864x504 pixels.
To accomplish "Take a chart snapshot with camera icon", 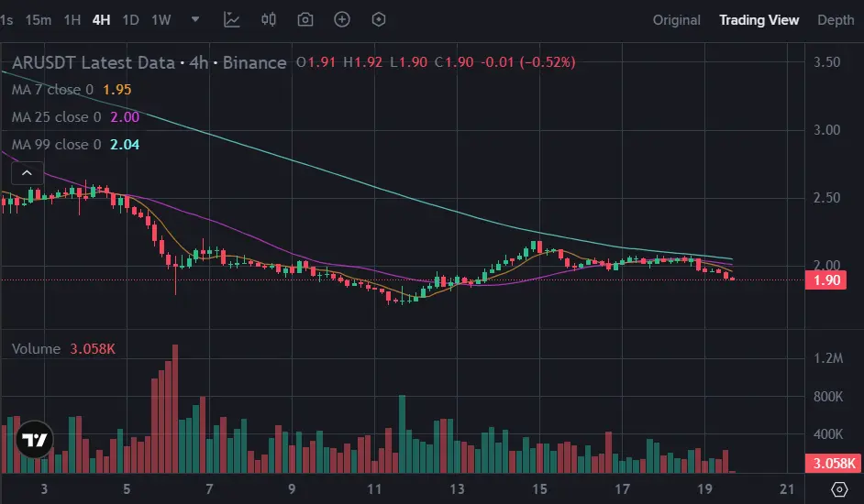I will click(305, 19).
